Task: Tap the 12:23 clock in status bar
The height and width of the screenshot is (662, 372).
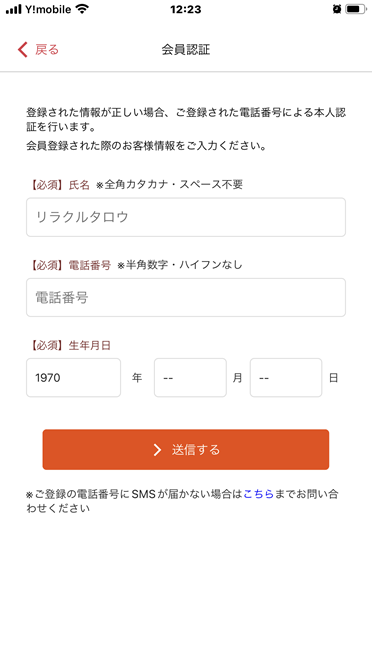Action: click(186, 9)
